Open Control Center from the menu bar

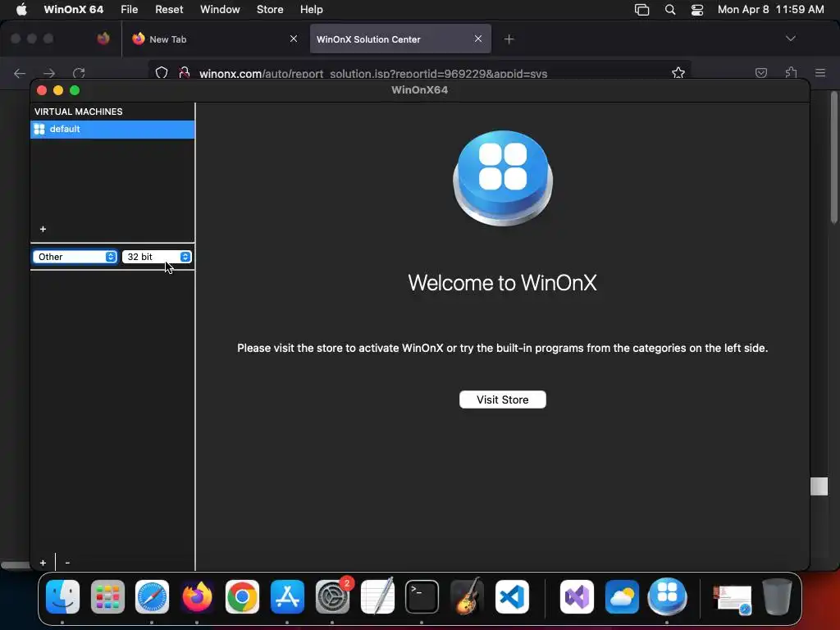tap(697, 10)
